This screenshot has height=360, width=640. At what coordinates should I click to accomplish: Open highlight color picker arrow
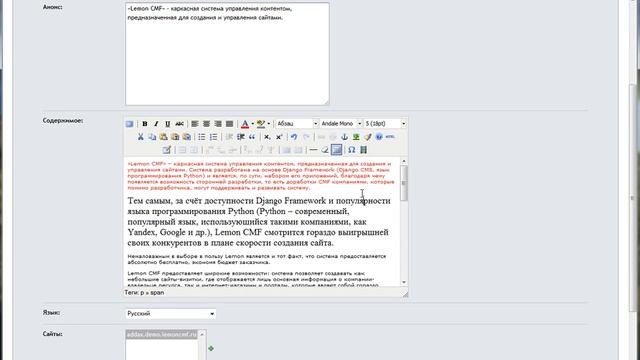(x=269, y=124)
